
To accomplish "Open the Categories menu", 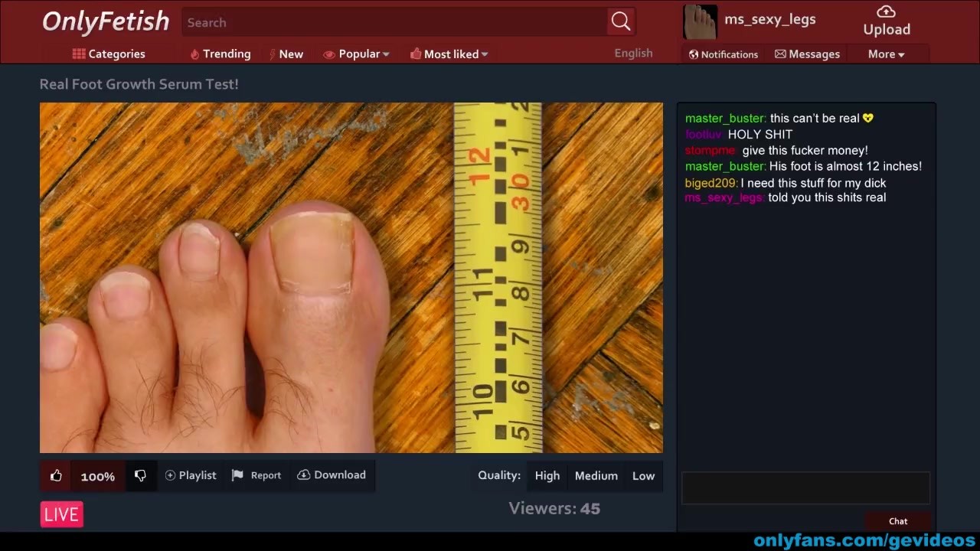I will tap(109, 54).
